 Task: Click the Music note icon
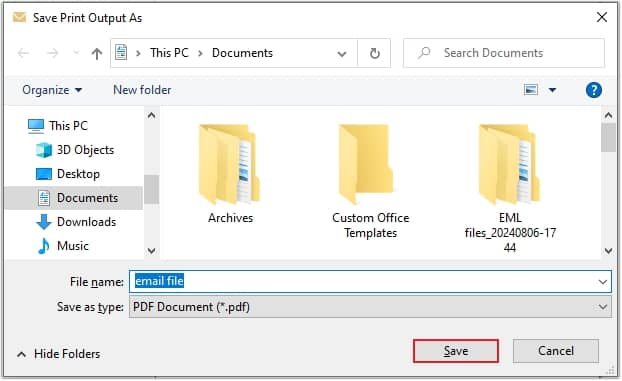44,246
